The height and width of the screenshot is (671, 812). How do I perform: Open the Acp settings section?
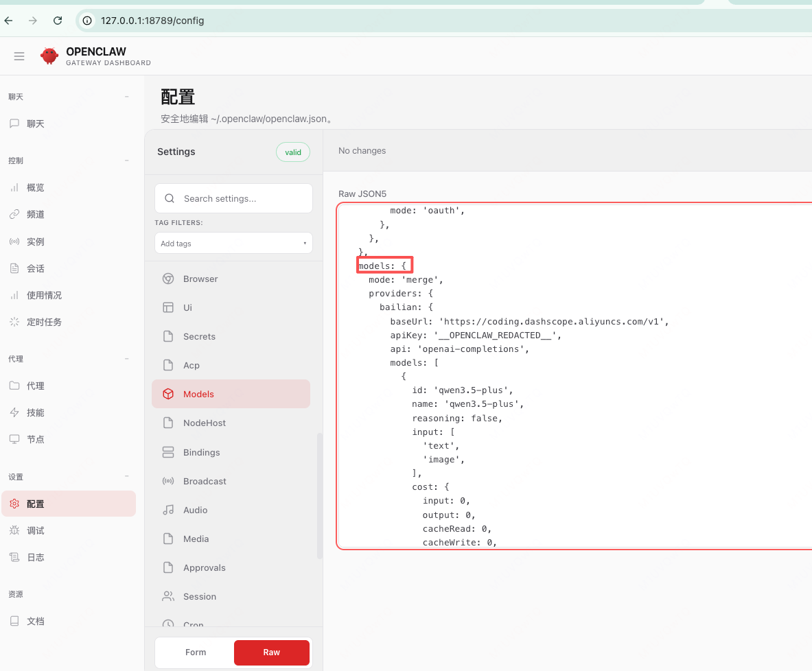(x=231, y=365)
